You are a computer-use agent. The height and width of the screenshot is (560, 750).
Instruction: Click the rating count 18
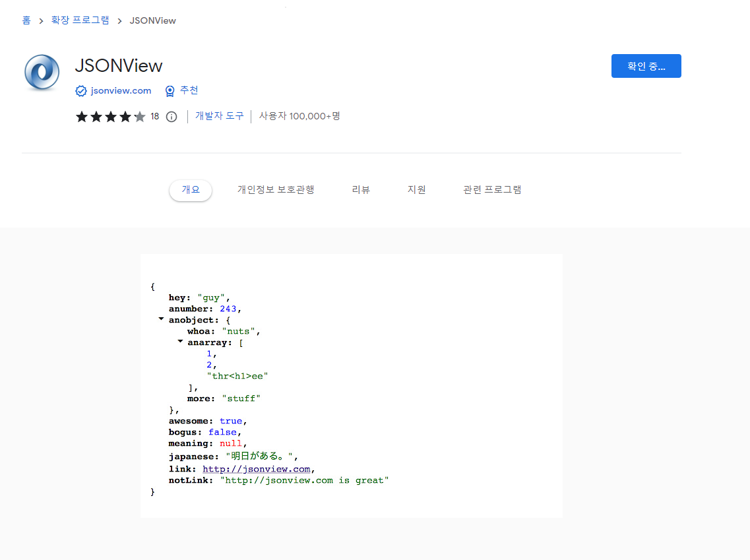154,117
